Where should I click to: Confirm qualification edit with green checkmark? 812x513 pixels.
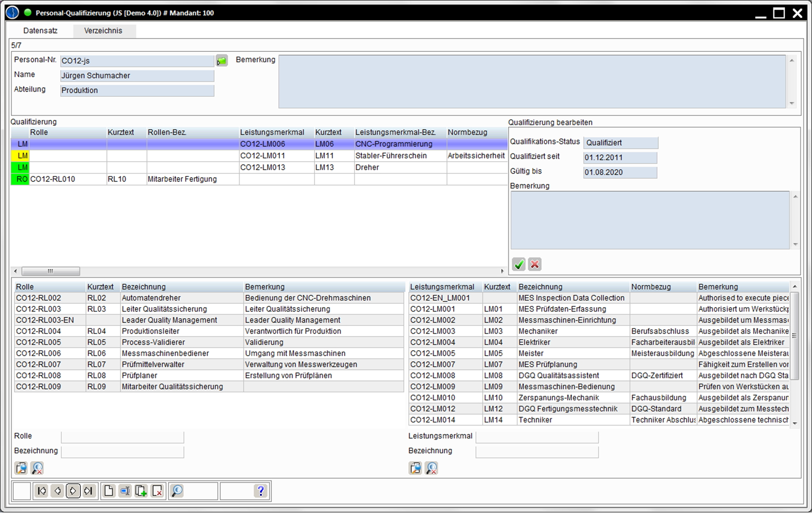pyautogui.click(x=519, y=264)
